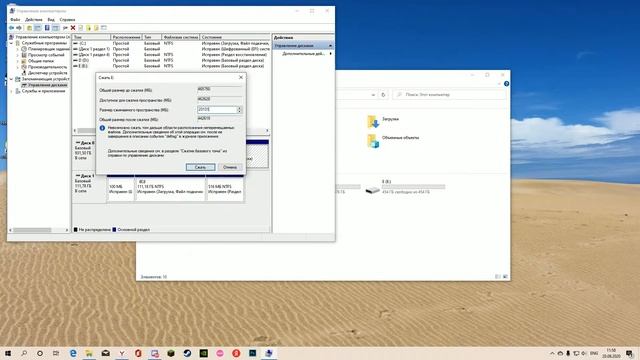Open the Mail app from taskbar
The height and width of the screenshot is (360, 640).
tap(105, 353)
